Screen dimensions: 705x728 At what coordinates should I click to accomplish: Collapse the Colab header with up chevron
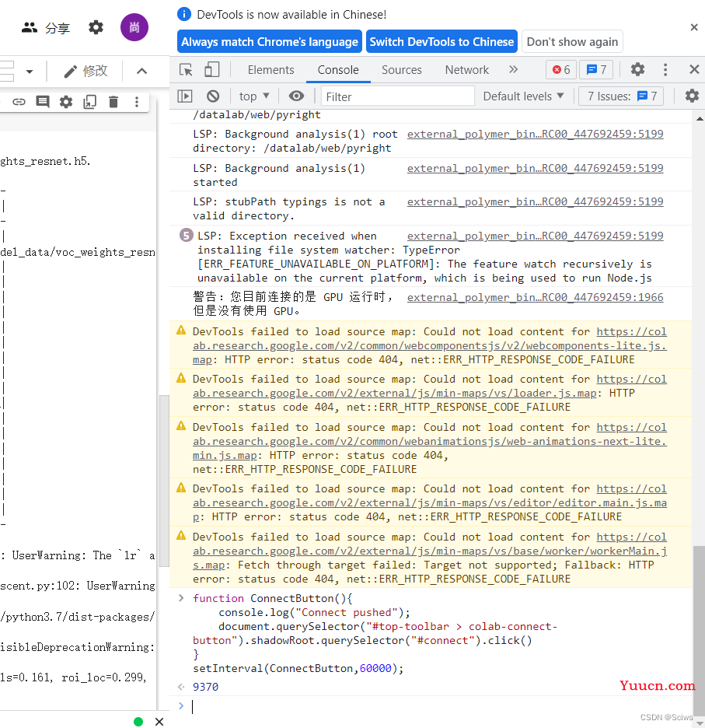pyautogui.click(x=142, y=71)
